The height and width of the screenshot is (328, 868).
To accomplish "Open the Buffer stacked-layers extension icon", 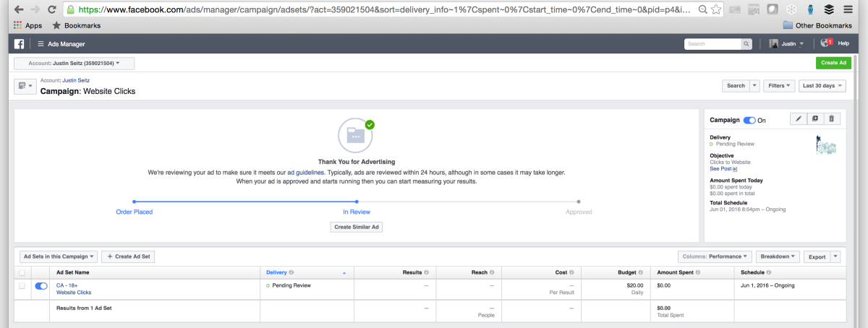I will [x=828, y=10].
